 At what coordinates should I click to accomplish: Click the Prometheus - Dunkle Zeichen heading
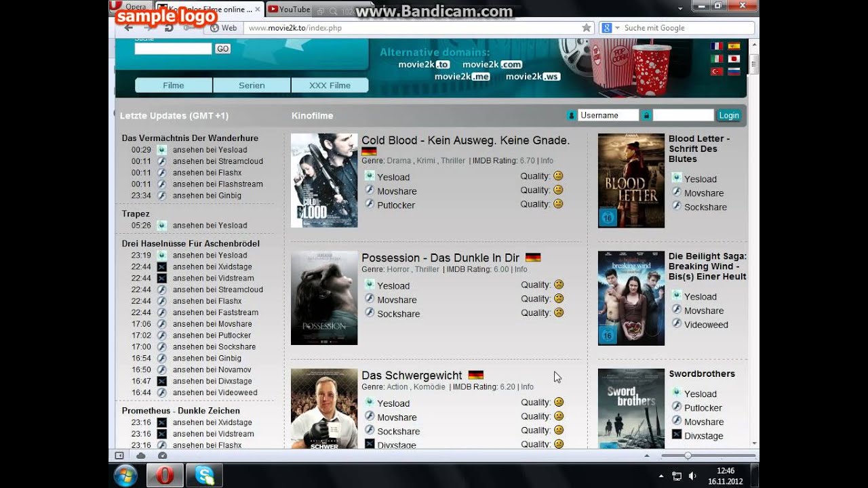point(181,411)
